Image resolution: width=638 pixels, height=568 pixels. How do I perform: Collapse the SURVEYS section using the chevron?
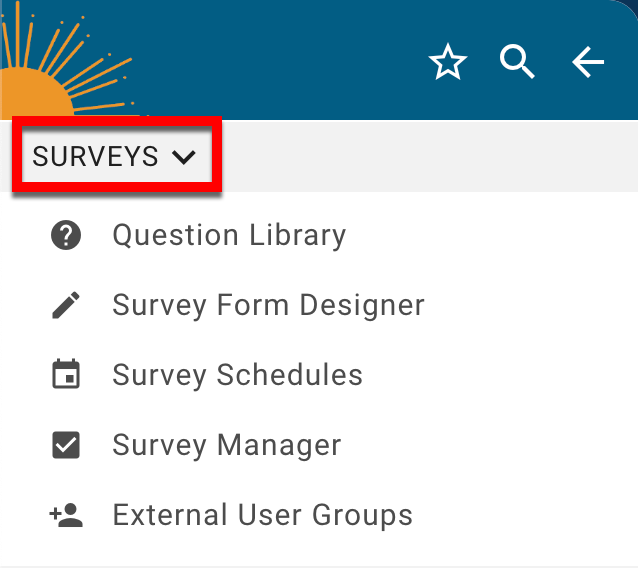tap(183, 156)
